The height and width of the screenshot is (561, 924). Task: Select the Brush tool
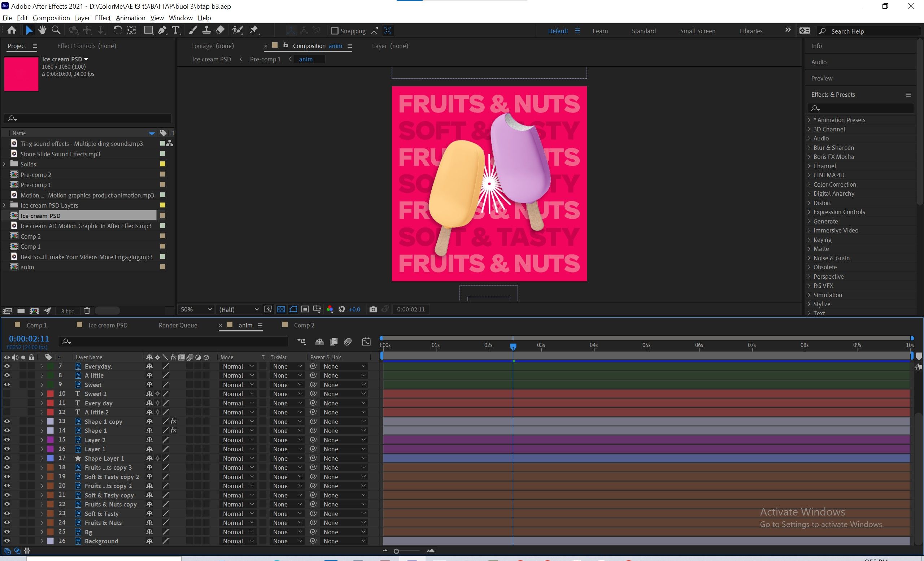click(x=193, y=30)
